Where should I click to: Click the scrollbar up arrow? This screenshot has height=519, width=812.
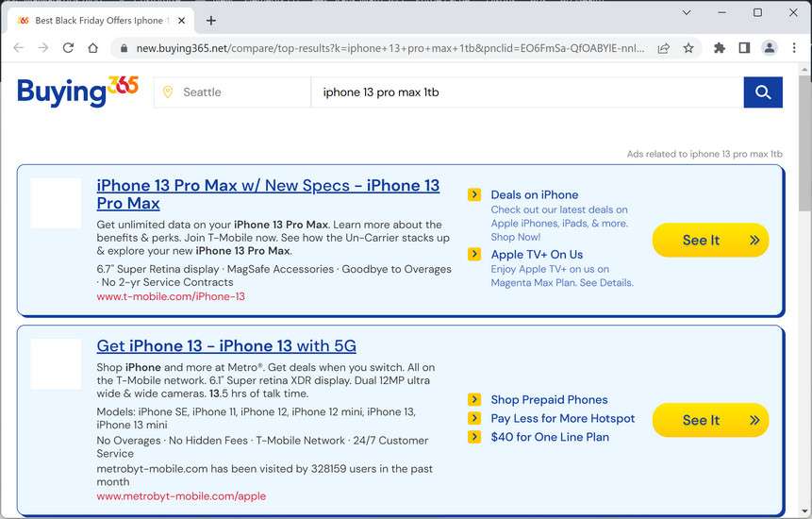804,69
